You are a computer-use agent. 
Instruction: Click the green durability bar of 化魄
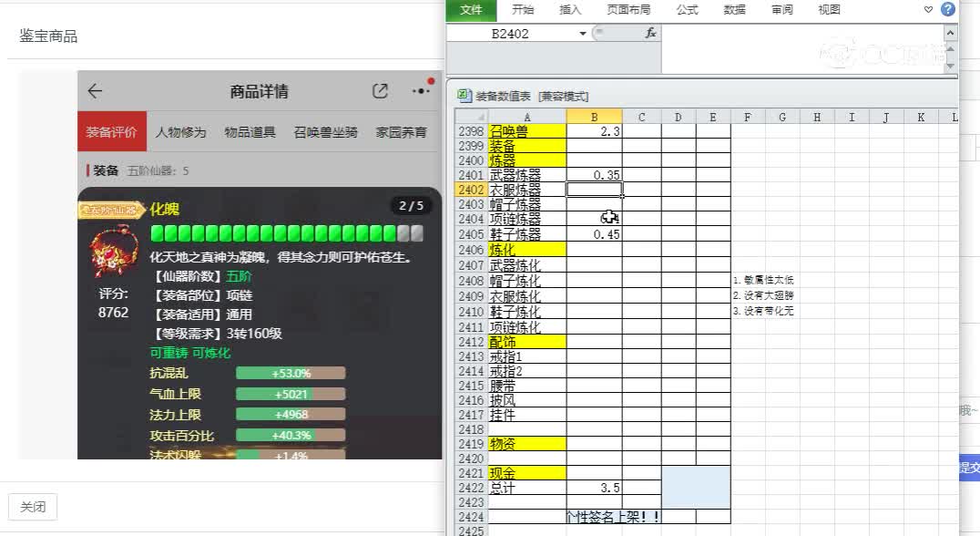tap(287, 233)
